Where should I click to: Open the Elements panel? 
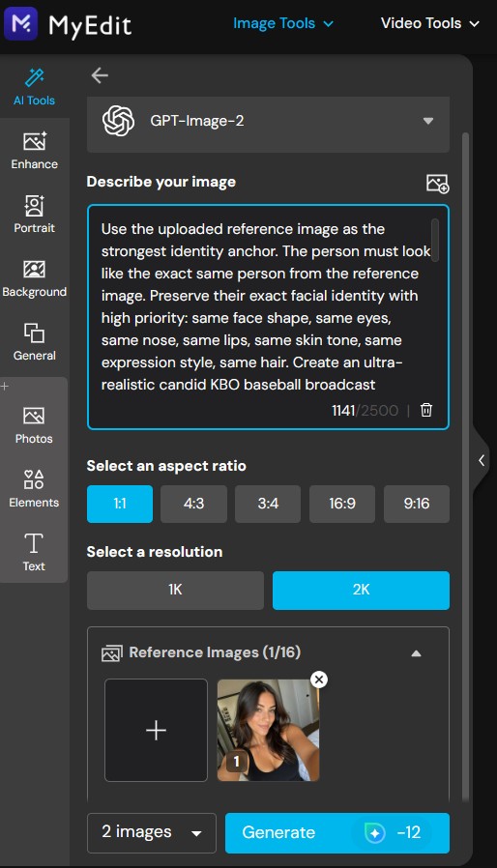[34, 489]
